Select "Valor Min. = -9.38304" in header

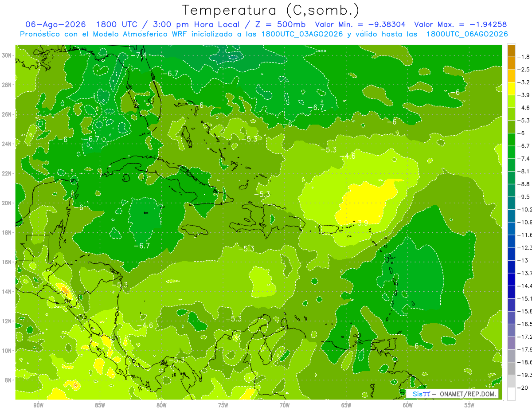click(x=361, y=24)
